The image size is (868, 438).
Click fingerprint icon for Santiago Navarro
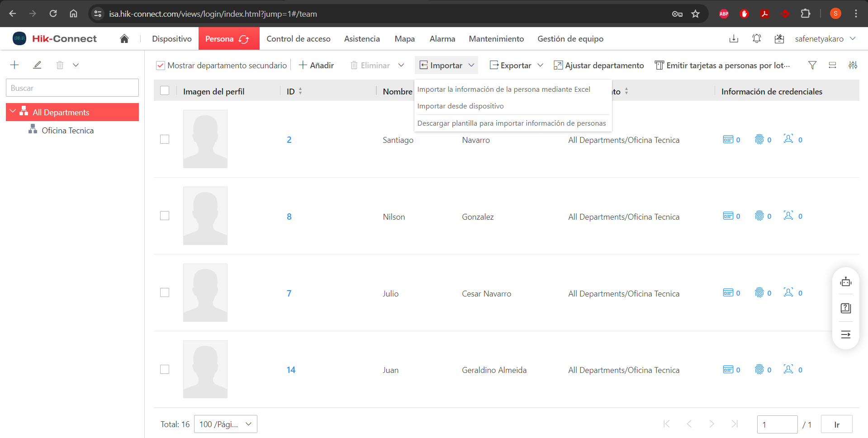(x=759, y=140)
